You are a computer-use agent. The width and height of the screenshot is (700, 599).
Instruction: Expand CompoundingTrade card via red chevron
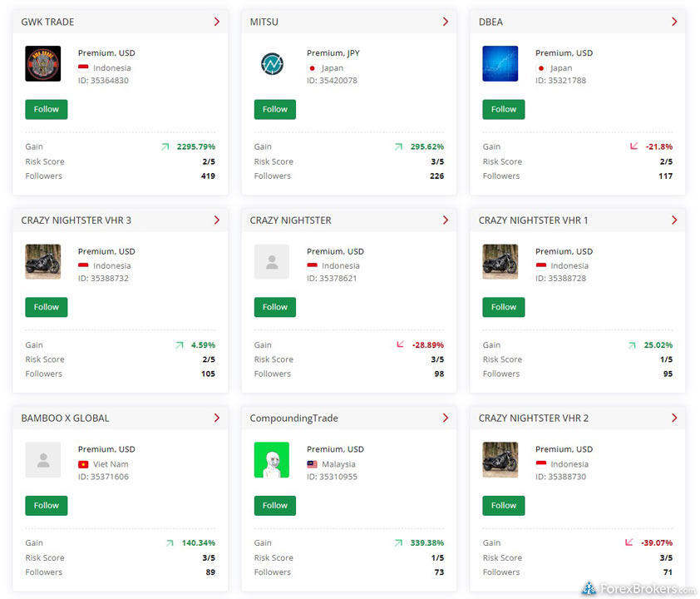pyautogui.click(x=446, y=418)
